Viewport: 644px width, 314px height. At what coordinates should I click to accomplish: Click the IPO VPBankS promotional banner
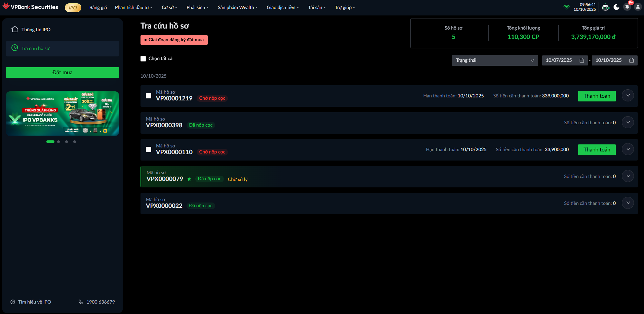63,114
